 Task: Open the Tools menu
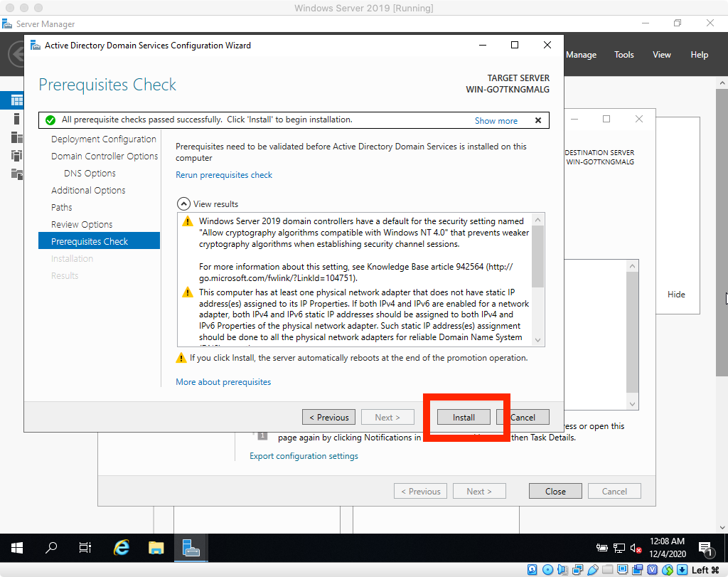tap(624, 55)
